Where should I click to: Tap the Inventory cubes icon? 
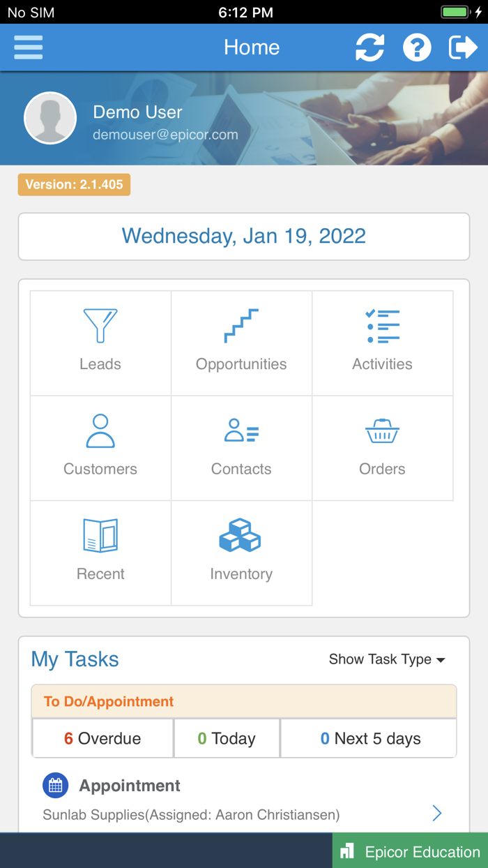241,536
